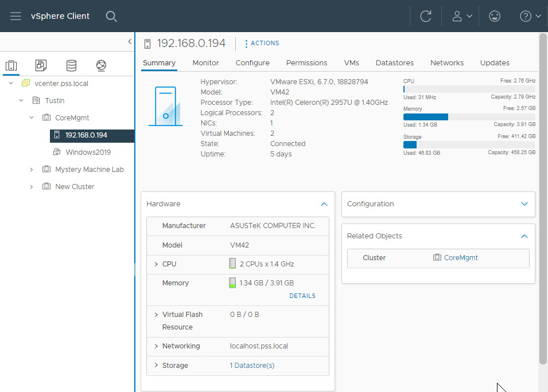Viewport: 548px width, 392px height.
Task: Select New Cluster in inventory tree
Action: (75, 186)
